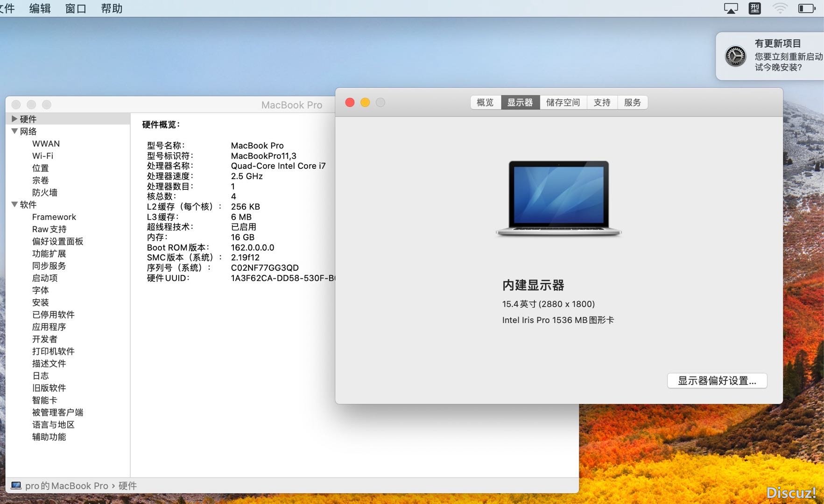Select the 显示器 tab
Image resolution: width=824 pixels, height=504 pixels.
(x=520, y=102)
